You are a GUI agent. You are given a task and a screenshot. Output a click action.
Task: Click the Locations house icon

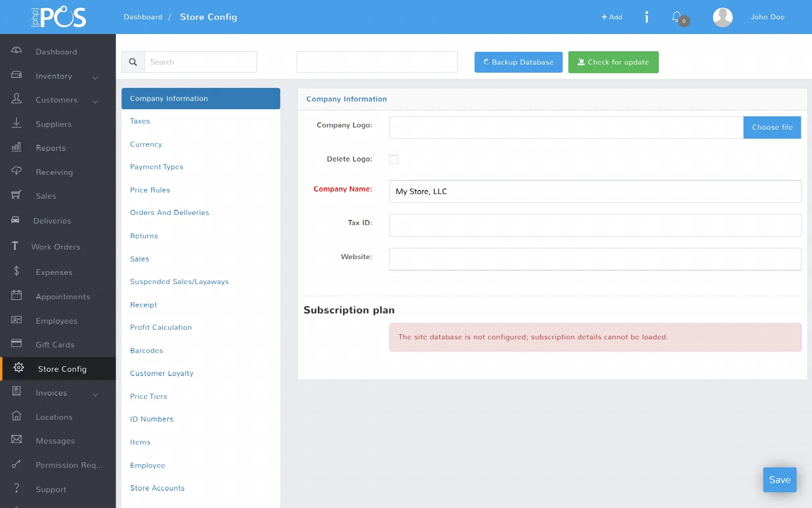[17, 416]
